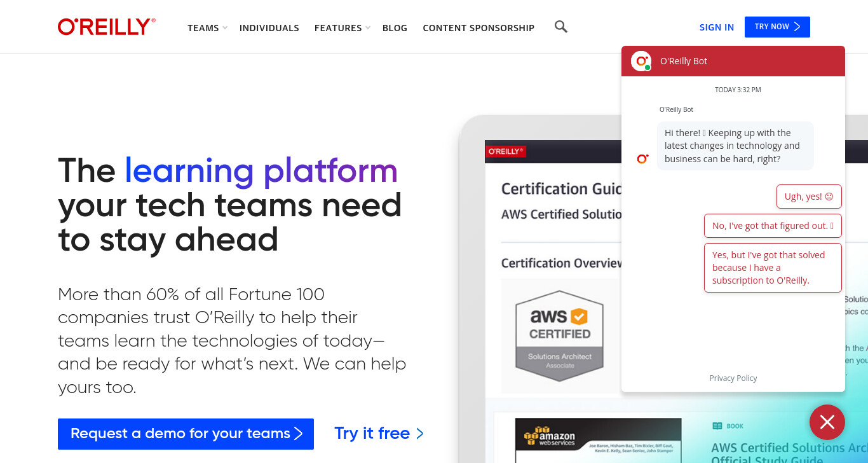Click the small bot icon beside greeting message

click(642, 159)
